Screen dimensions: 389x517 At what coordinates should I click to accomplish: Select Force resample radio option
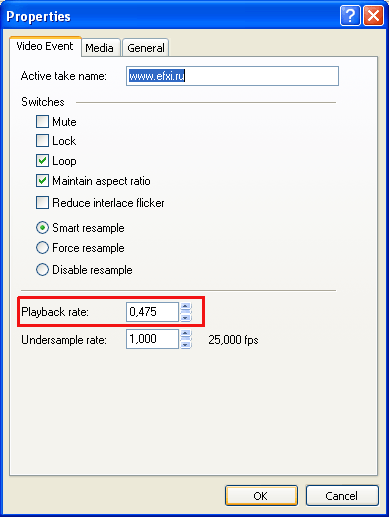click(42, 248)
